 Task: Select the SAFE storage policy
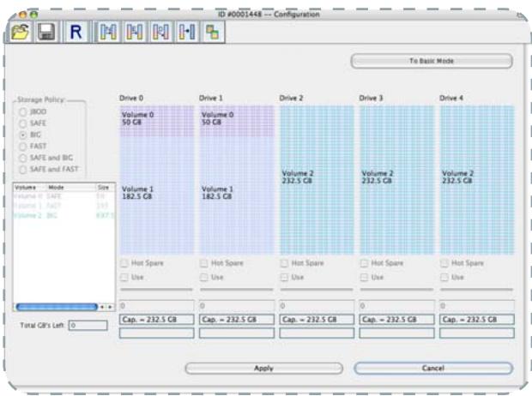(22, 123)
